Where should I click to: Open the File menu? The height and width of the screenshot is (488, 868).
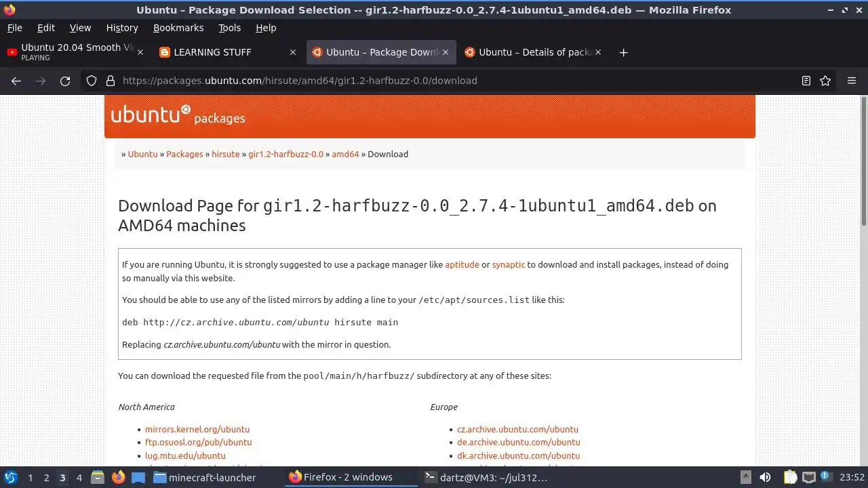14,28
